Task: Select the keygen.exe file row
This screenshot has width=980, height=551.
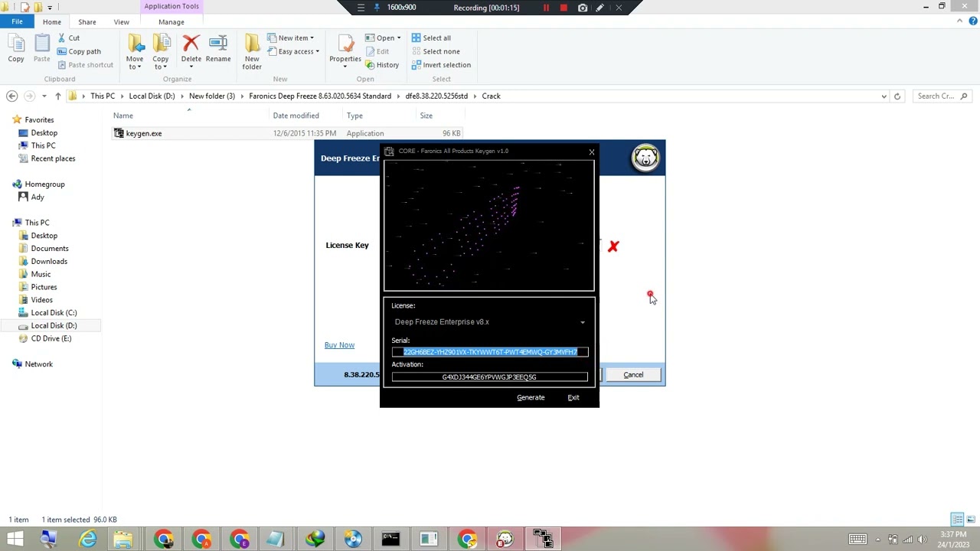Action: click(x=288, y=133)
